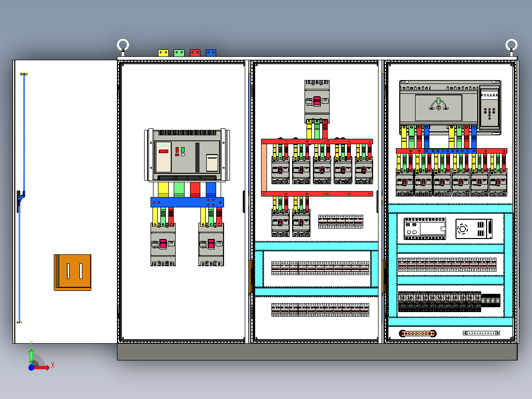Pick the red phase terminal on cabinet roof
This screenshot has width=532, height=399.
(195, 53)
